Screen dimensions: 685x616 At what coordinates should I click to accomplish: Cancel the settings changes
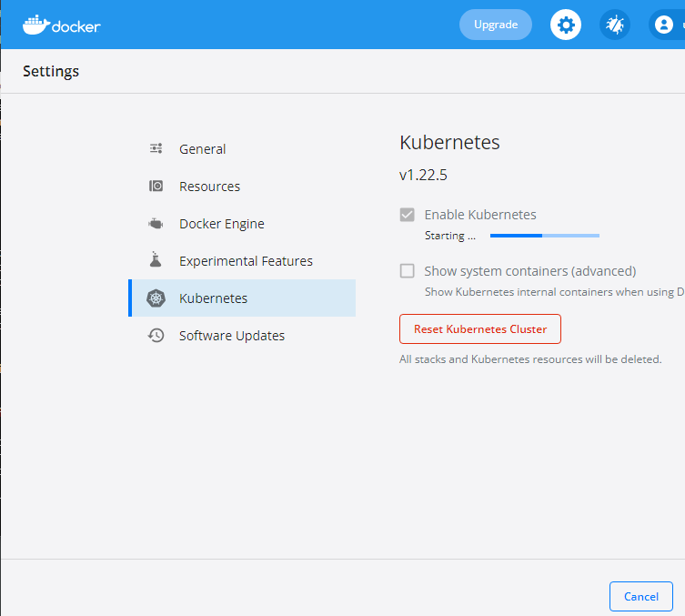(x=640, y=596)
